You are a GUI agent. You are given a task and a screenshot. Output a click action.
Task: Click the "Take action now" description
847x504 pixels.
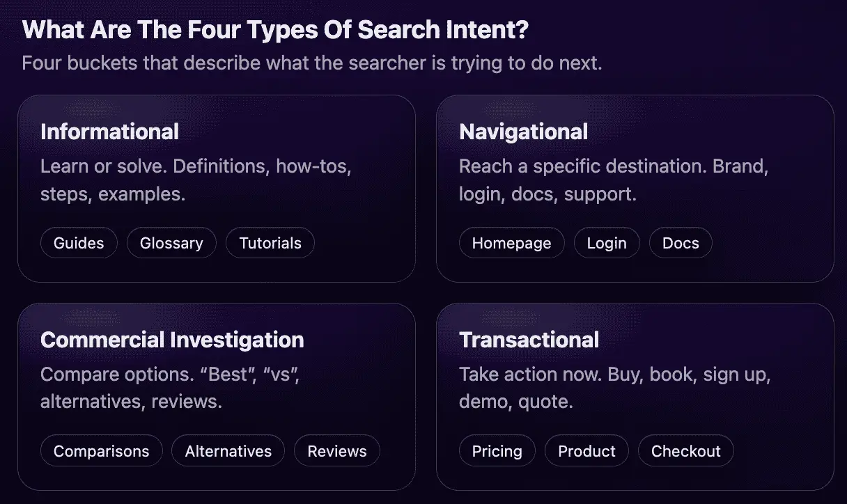coord(614,388)
